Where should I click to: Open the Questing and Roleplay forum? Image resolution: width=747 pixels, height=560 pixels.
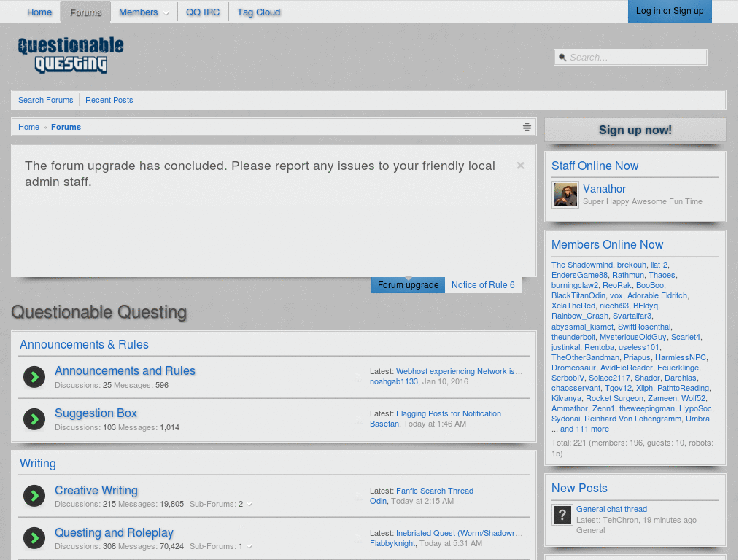tap(114, 533)
